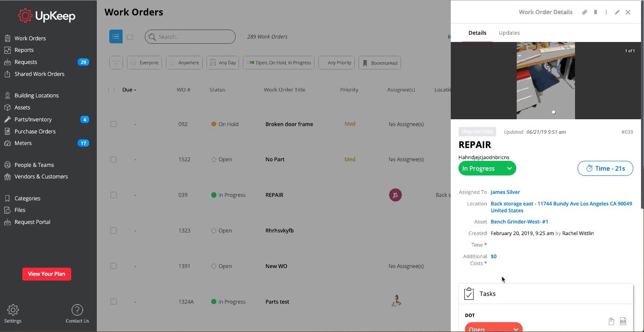Image resolution: width=644 pixels, height=332 pixels.
Task: Open People & Teams
Action: click(34, 165)
